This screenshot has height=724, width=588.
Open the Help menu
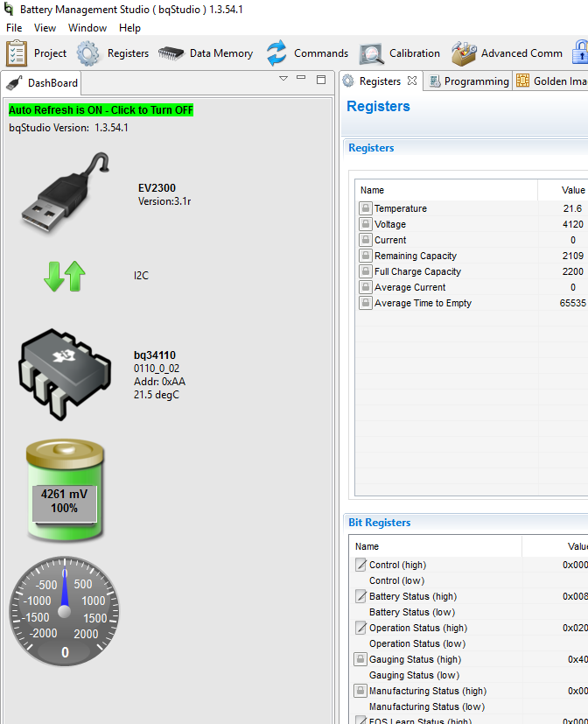pos(129,28)
